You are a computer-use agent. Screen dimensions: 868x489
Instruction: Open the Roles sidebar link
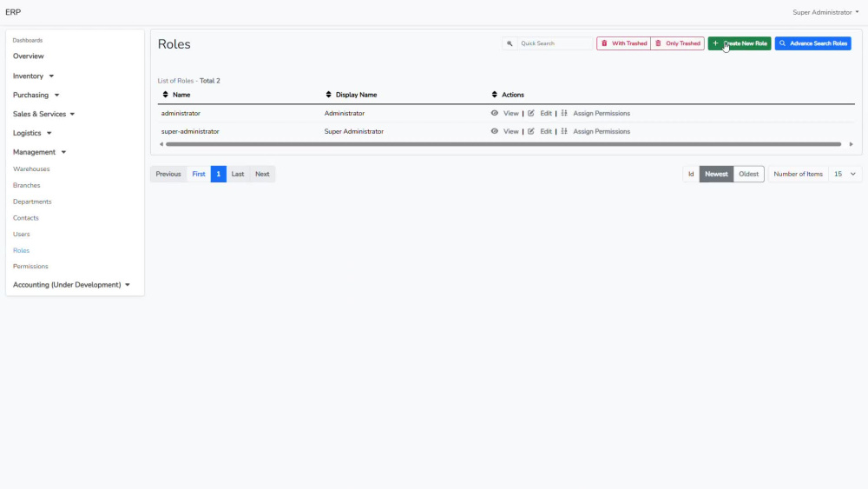pyautogui.click(x=21, y=250)
